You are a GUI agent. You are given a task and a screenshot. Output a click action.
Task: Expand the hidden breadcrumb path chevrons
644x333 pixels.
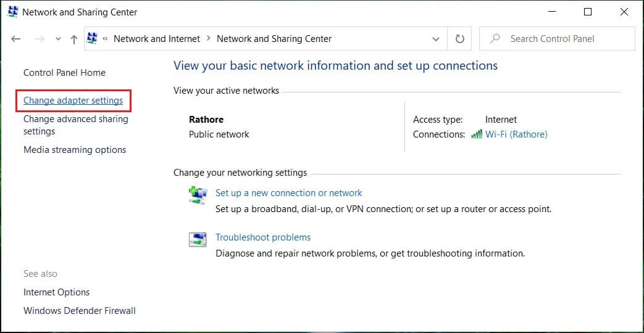pos(106,39)
